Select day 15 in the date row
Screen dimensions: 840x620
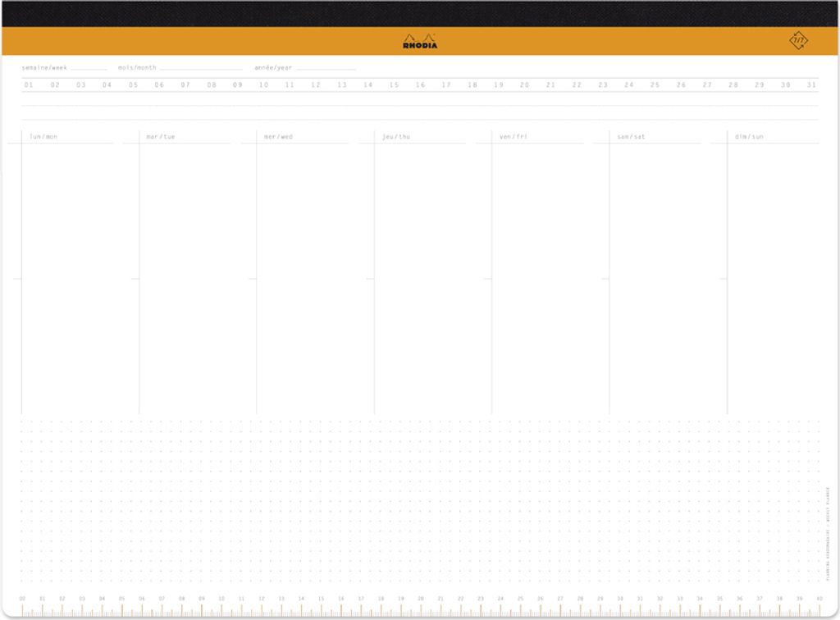tap(394, 84)
